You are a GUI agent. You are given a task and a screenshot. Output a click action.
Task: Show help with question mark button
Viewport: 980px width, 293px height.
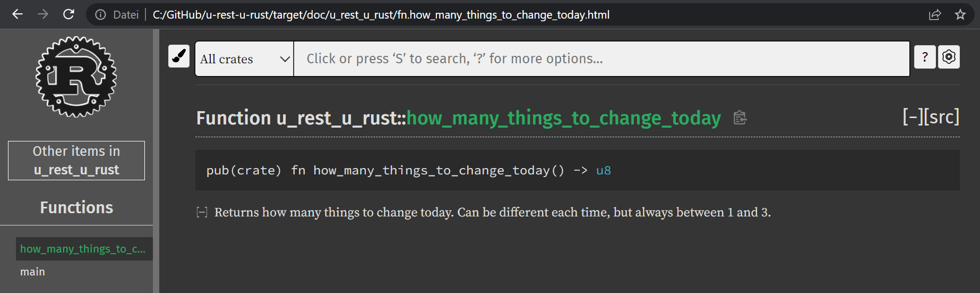tap(925, 56)
